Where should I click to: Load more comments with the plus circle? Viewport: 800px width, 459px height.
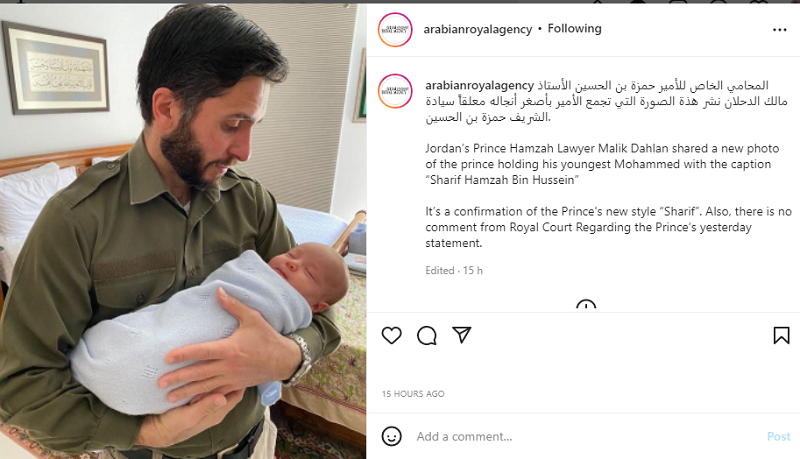tap(586, 305)
